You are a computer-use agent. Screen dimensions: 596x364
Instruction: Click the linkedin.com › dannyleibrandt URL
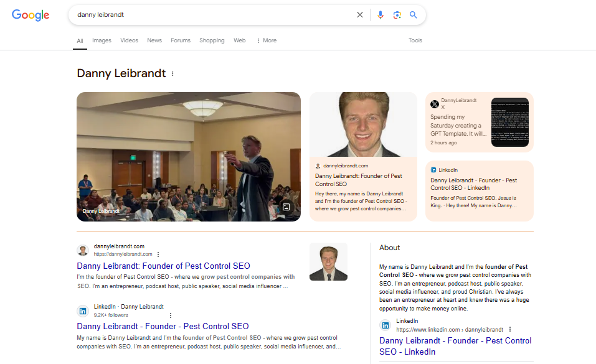click(x=450, y=330)
